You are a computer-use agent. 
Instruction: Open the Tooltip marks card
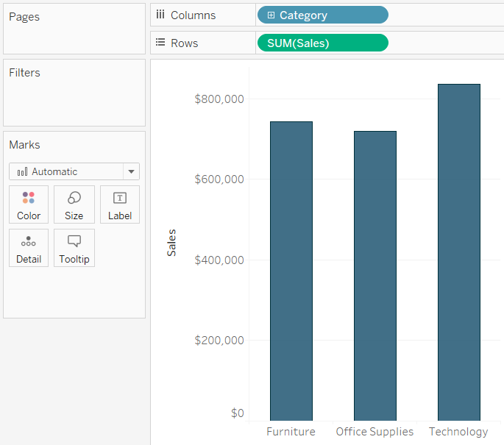click(x=74, y=248)
